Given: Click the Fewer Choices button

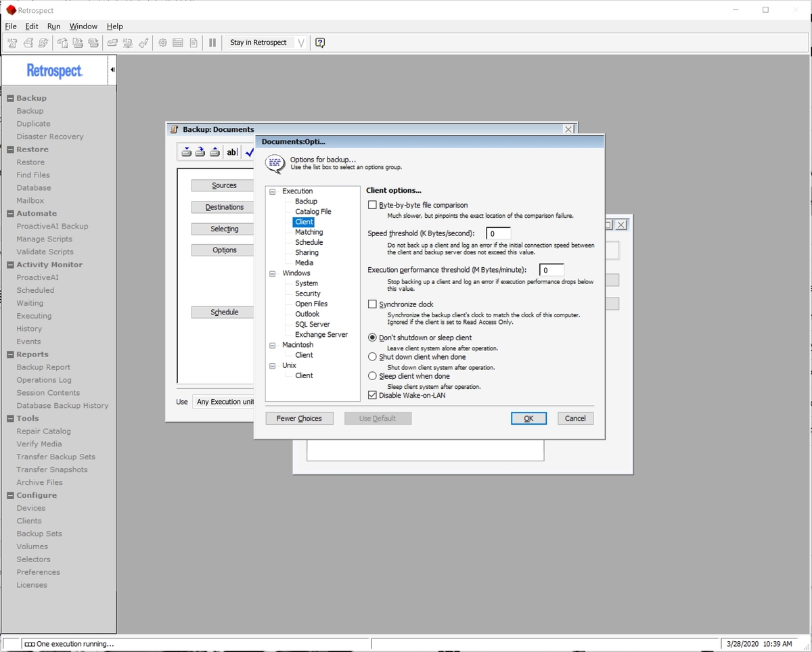Looking at the screenshot, I should (299, 419).
